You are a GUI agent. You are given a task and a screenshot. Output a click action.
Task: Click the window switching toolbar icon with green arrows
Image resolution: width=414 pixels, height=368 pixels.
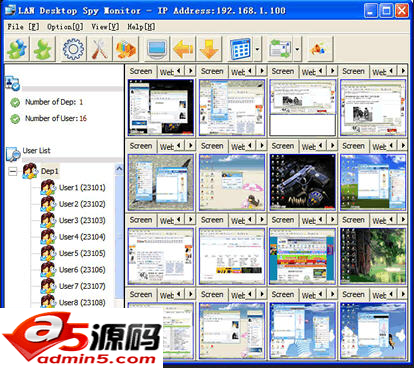coord(281,49)
